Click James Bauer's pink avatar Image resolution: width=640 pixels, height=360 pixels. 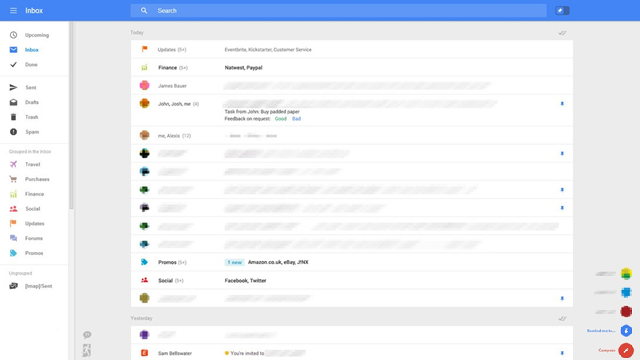pyautogui.click(x=144, y=85)
